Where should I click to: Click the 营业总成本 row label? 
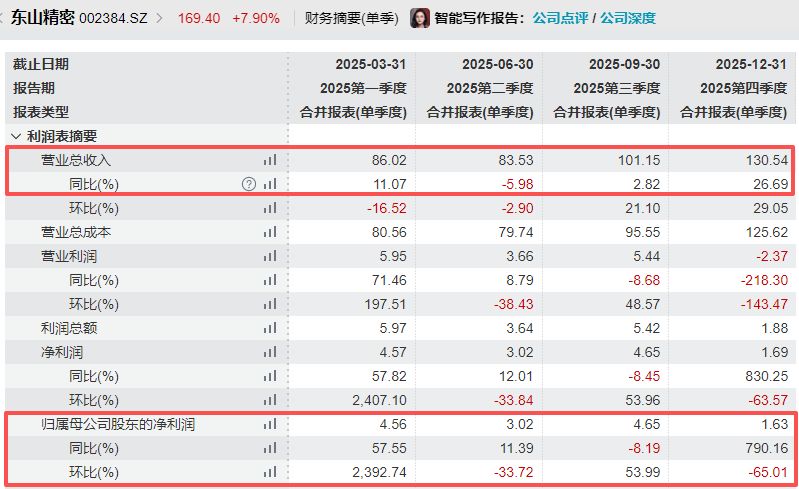76,232
